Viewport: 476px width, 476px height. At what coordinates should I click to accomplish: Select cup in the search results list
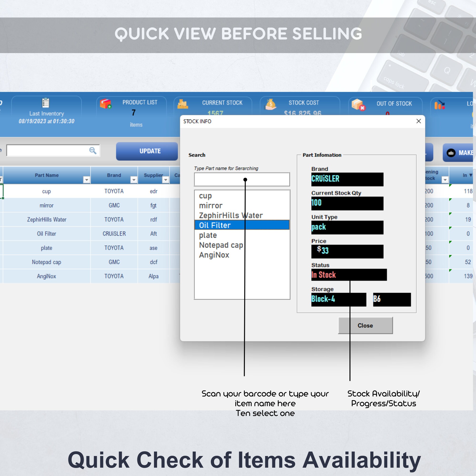point(242,196)
